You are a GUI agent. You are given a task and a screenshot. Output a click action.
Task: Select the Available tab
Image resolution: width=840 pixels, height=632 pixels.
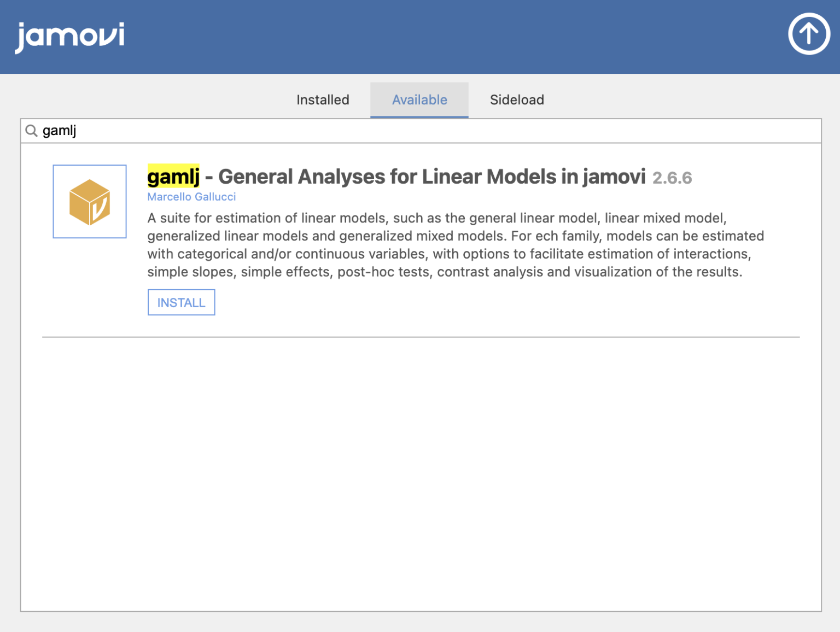tap(419, 100)
